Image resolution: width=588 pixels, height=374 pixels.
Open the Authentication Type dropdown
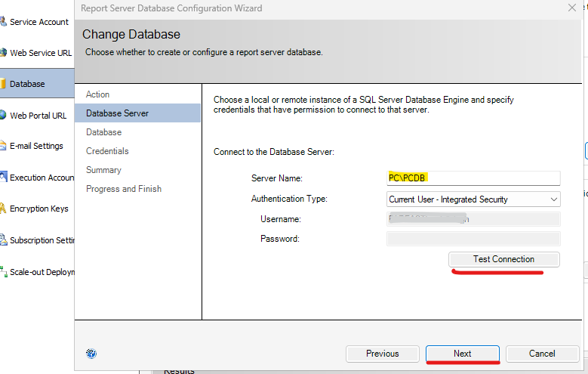coord(473,199)
